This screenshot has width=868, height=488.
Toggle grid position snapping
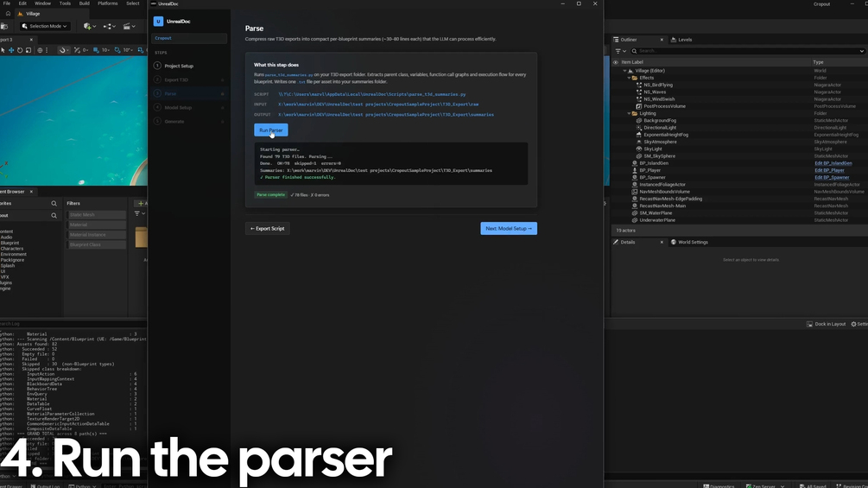tap(97, 50)
